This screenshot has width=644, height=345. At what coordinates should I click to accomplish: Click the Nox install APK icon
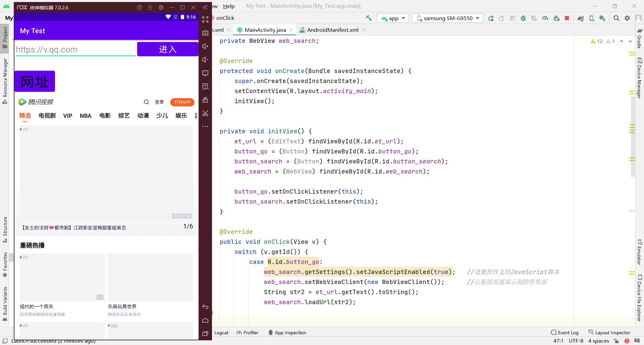205,86
